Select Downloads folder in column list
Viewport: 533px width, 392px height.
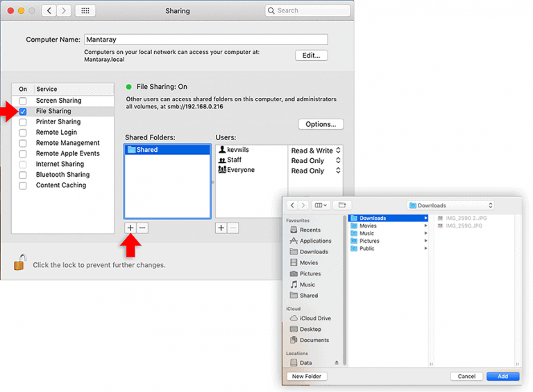click(x=389, y=218)
